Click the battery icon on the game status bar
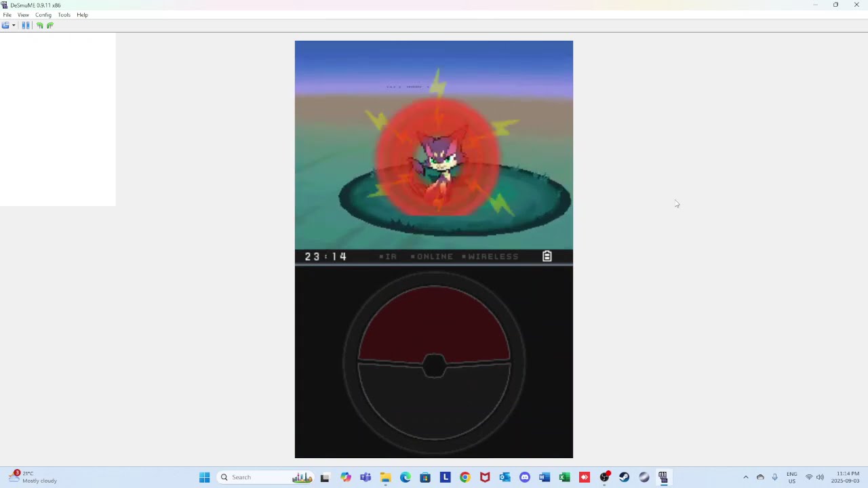 (x=547, y=256)
